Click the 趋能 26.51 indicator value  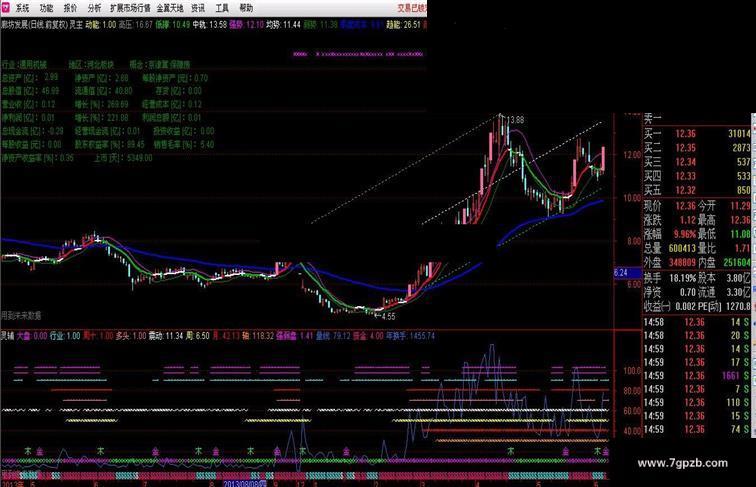tap(404, 24)
